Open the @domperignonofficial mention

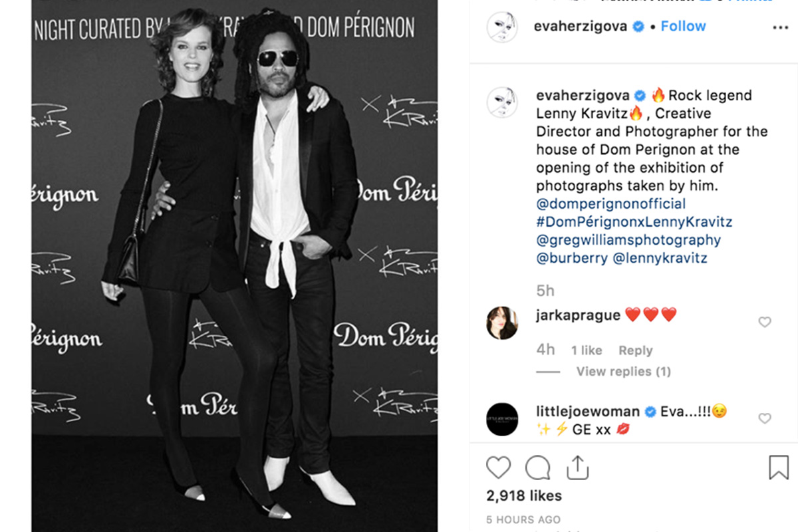click(611, 203)
